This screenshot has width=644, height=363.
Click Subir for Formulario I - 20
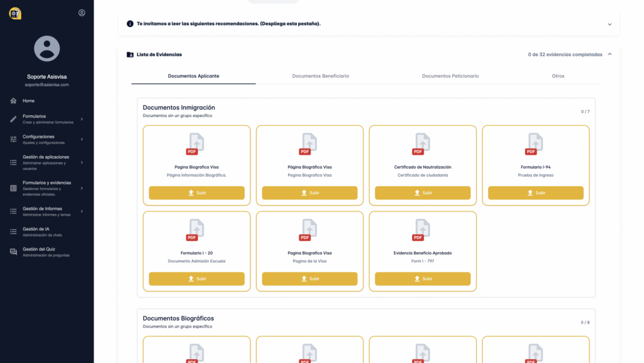click(197, 279)
